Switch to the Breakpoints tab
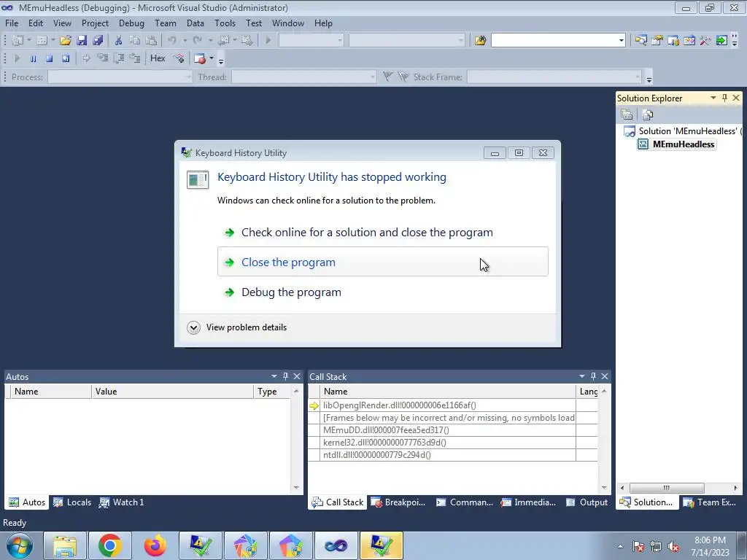The image size is (747, 560). pyautogui.click(x=398, y=502)
